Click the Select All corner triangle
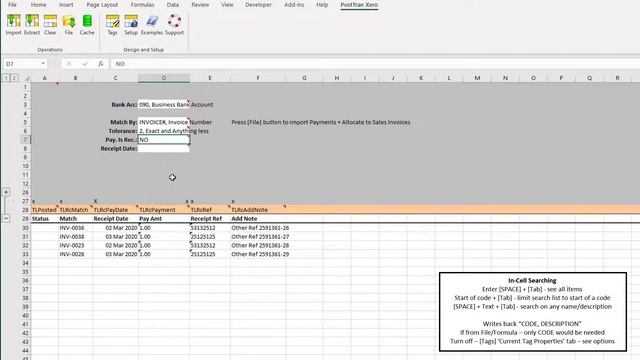The height and width of the screenshot is (360, 640). 27,78
